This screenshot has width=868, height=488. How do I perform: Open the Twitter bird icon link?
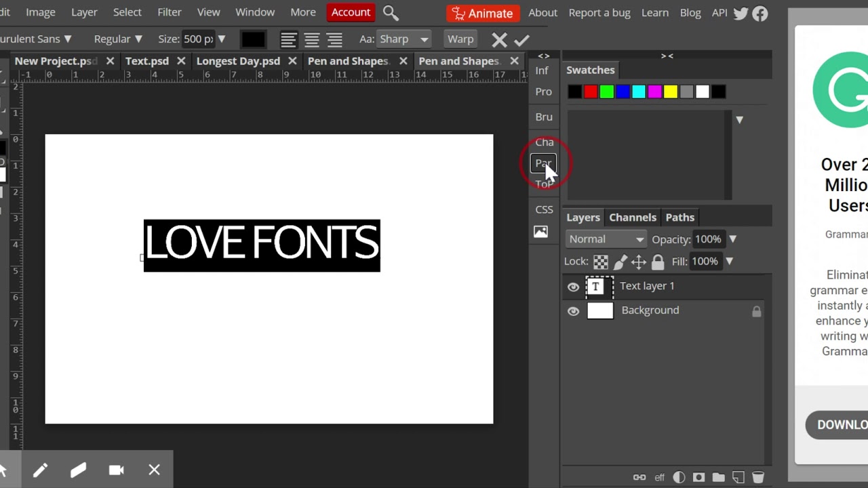(741, 13)
